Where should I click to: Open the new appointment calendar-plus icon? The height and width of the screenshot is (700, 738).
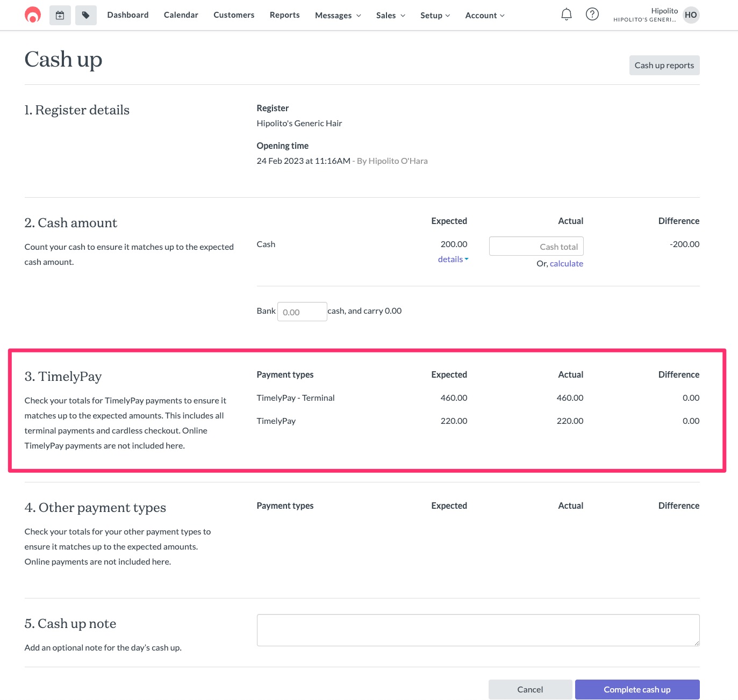60,16
